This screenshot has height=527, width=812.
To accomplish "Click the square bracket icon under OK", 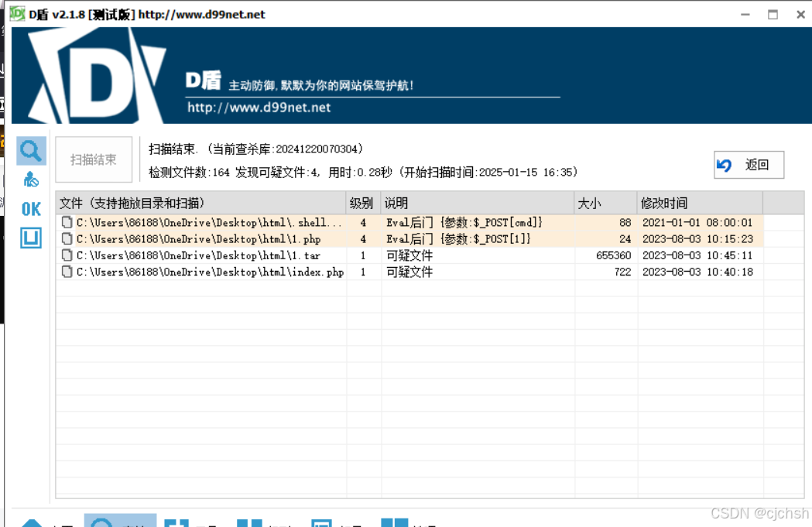I will pyautogui.click(x=31, y=238).
